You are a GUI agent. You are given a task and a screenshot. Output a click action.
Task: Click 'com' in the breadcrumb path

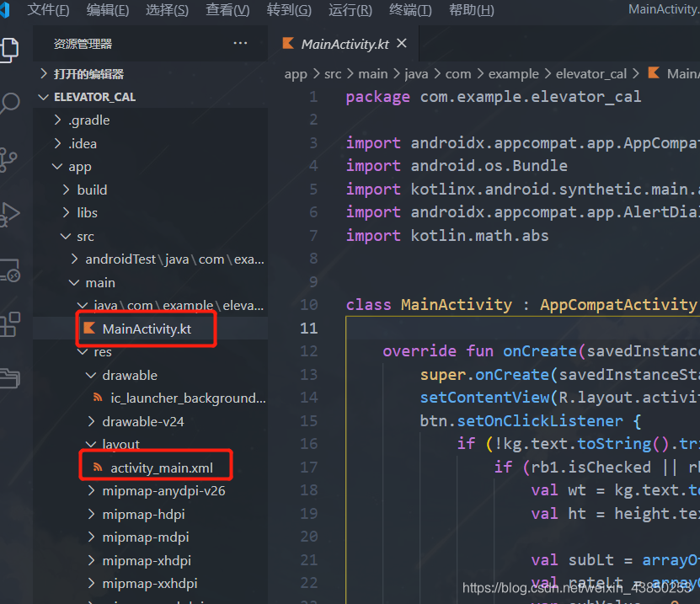point(458,73)
